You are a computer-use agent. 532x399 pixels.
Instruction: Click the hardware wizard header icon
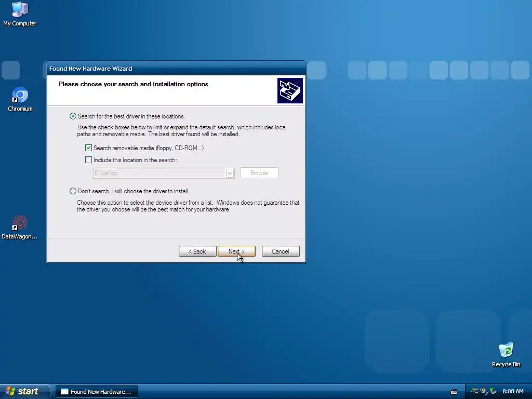(290, 90)
